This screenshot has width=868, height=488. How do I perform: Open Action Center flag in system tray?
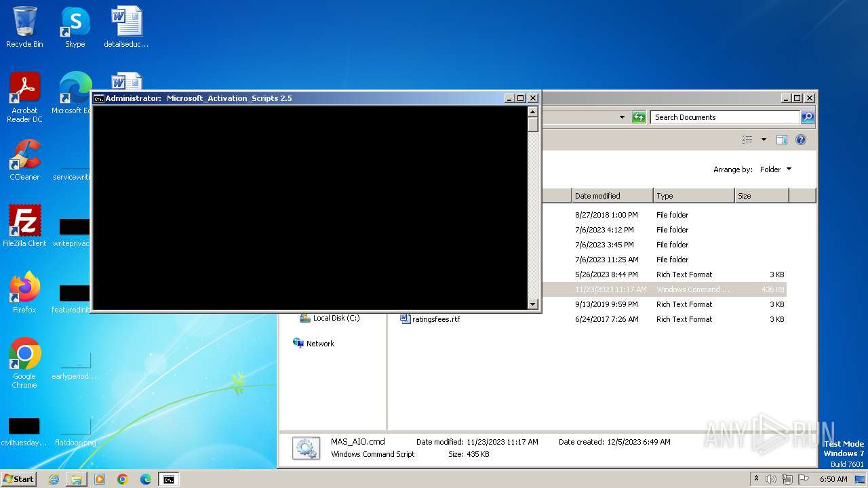tap(803, 479)
